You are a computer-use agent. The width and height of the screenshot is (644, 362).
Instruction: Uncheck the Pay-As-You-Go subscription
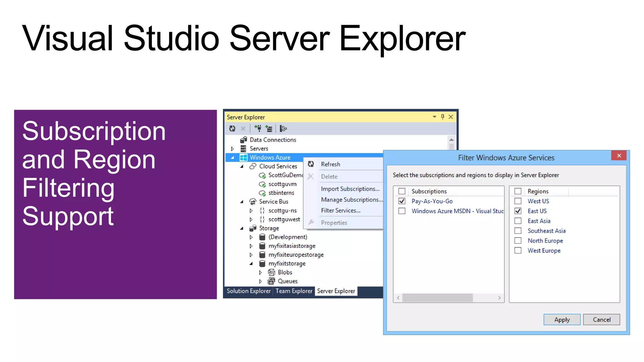pos(402,201)
